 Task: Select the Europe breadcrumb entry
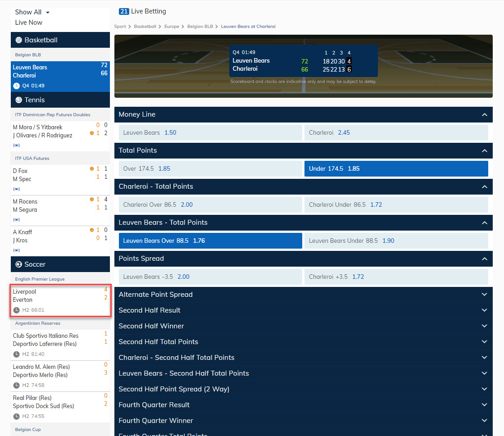[x=172, y=26]
